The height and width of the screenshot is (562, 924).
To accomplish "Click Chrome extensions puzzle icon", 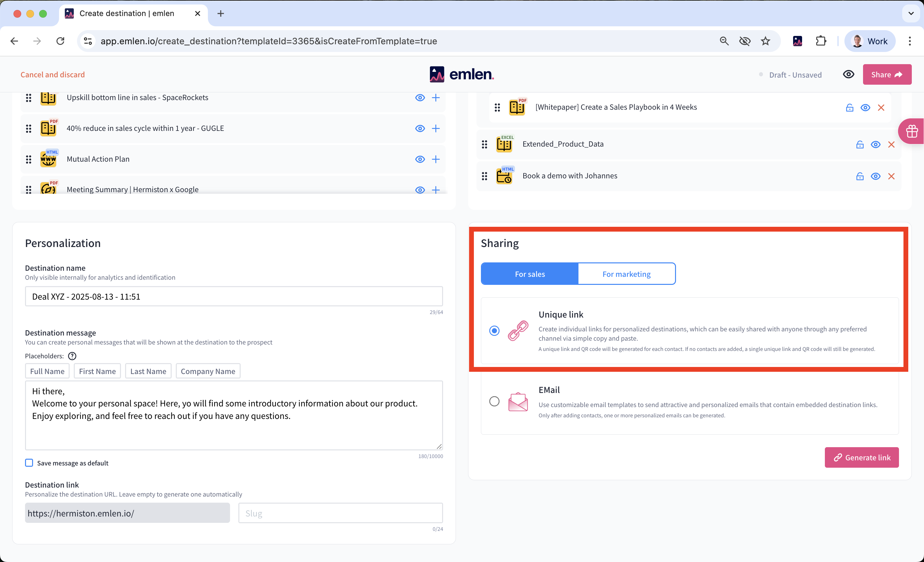I will click(x=821, y=41).
